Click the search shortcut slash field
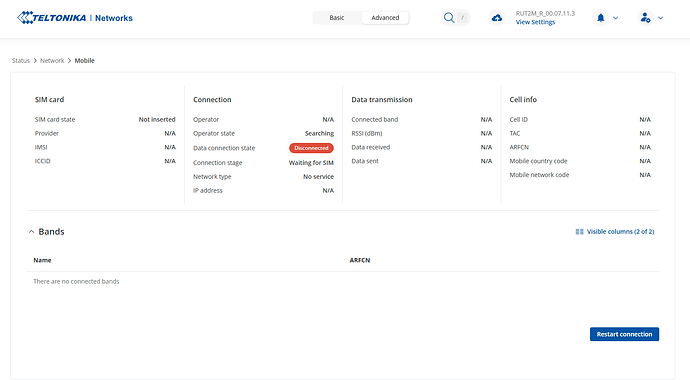Viewport: 690px width, 380px height. 462,18
